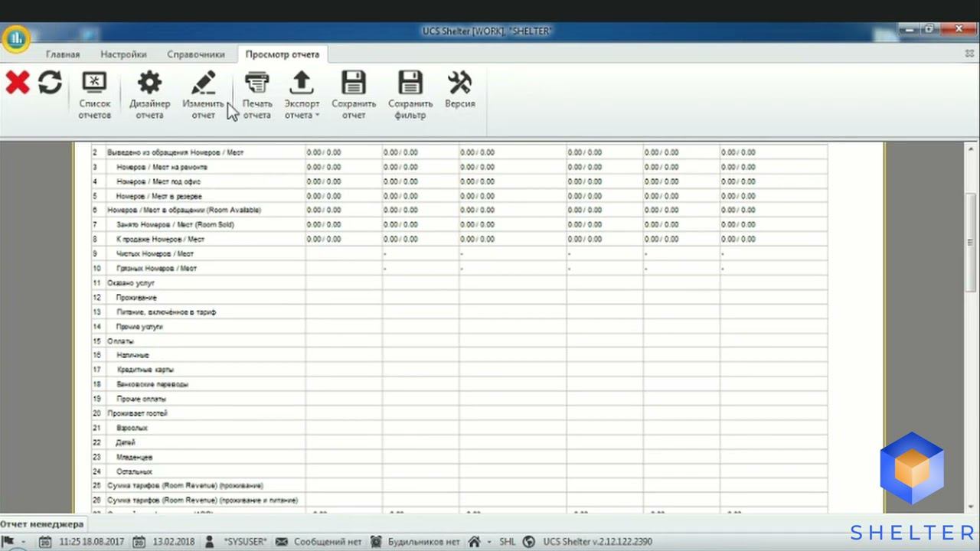This screenshot has width=980, height=551.
Task: Click the globe icon before UCS Shelter version
Action: (x=528, y=542)
